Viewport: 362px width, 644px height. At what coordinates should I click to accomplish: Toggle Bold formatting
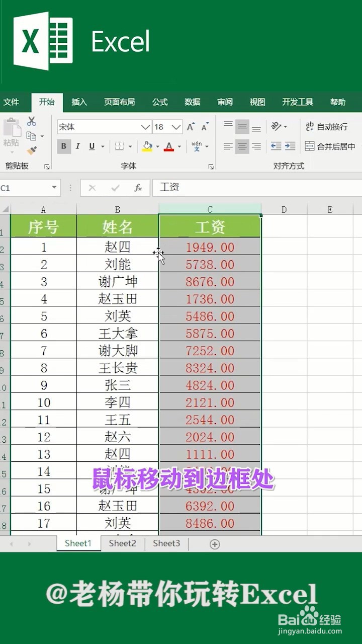[64, 146]
